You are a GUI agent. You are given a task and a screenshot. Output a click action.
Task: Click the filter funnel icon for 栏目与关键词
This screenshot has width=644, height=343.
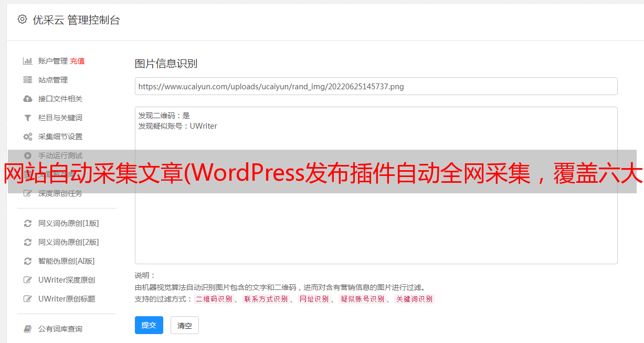[28, 118]
